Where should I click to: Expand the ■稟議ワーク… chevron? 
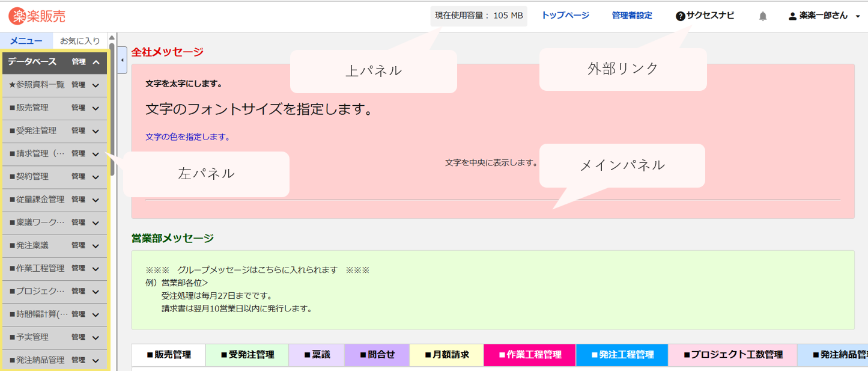pos(96,222)
